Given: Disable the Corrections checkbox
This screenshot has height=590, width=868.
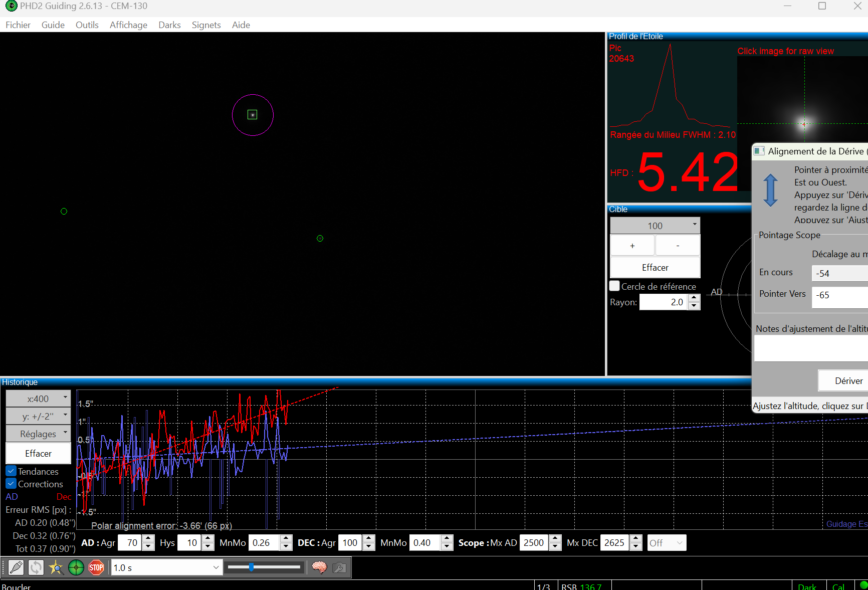Looking at the screenshot, I should point(11,484).
